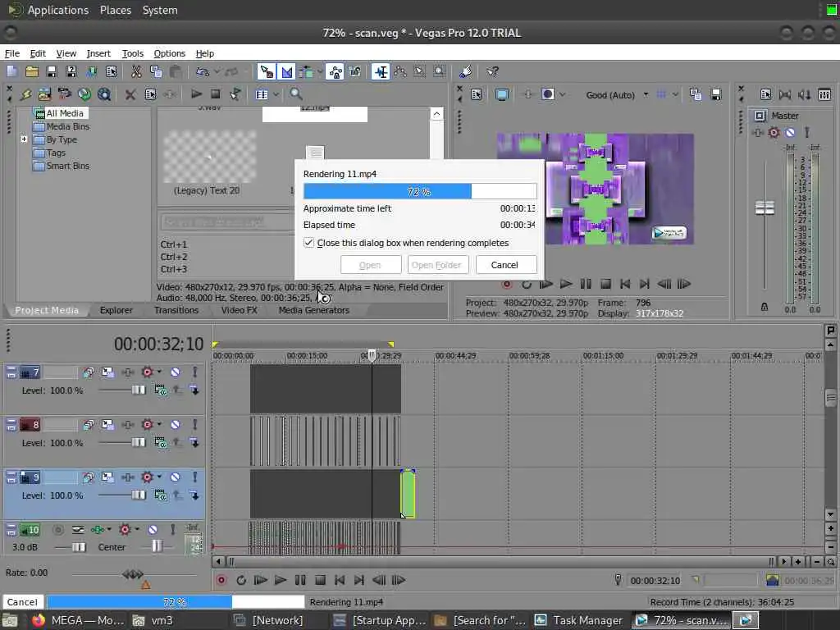Screen dimensions: 840x630
Task: Toggle 'Close this dialog box when rendering completes'
Action: pyautogui.click(x=308, y=243)
